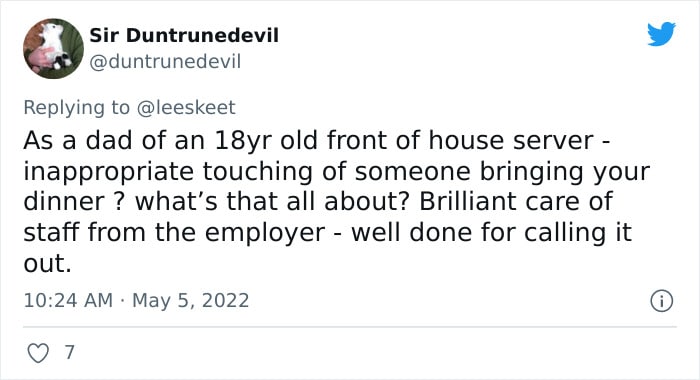Click the like count number 7
This screenshot has height=380, width=700.
69,352
